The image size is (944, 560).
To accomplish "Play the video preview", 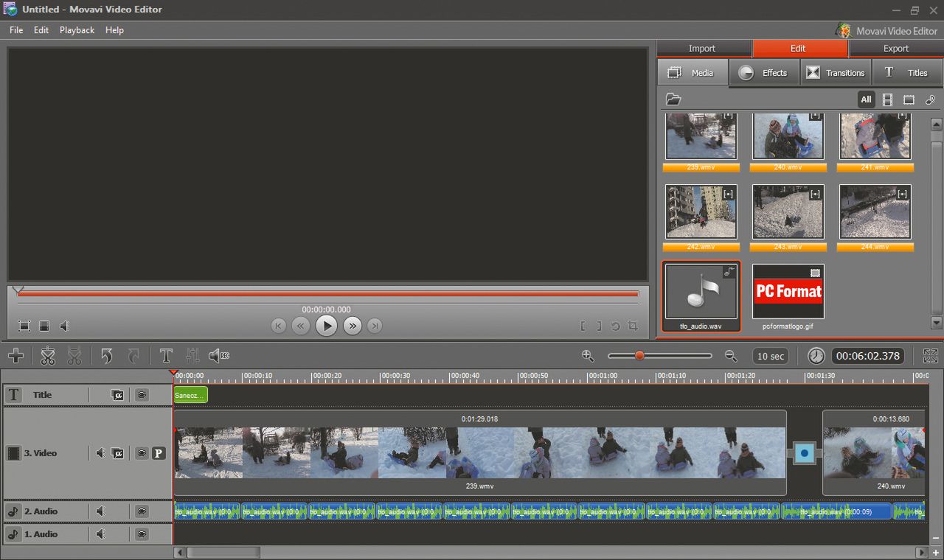I will [326, 326].
